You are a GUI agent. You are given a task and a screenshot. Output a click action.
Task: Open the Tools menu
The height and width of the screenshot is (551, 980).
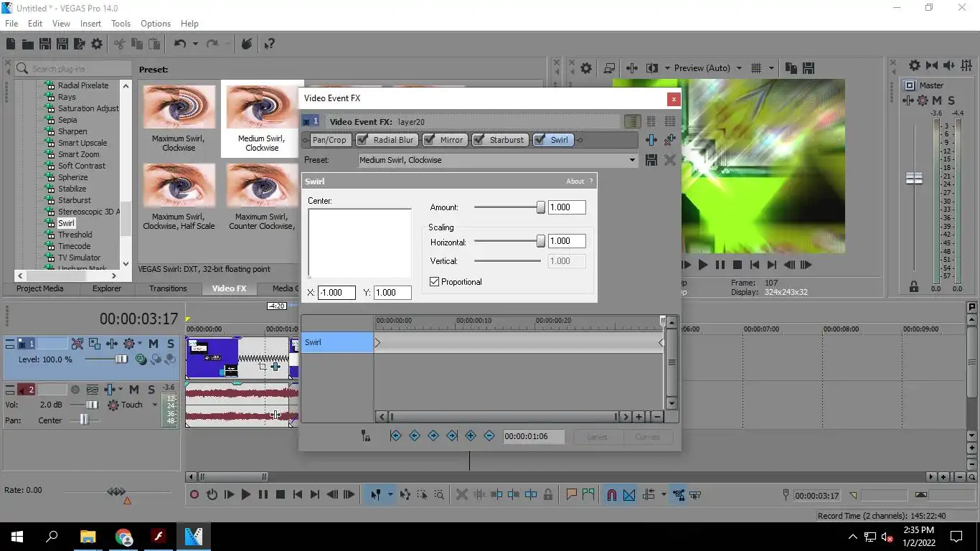(x=121, y=24)
